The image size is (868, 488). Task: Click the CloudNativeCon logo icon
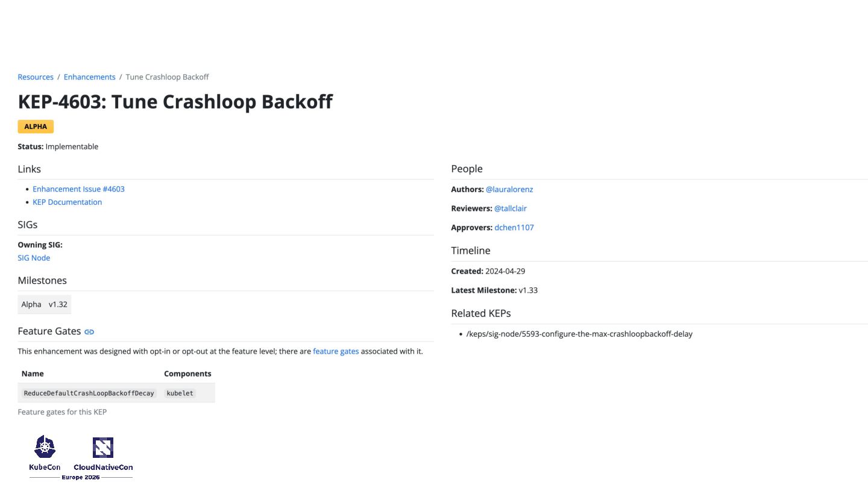[103, 448]
